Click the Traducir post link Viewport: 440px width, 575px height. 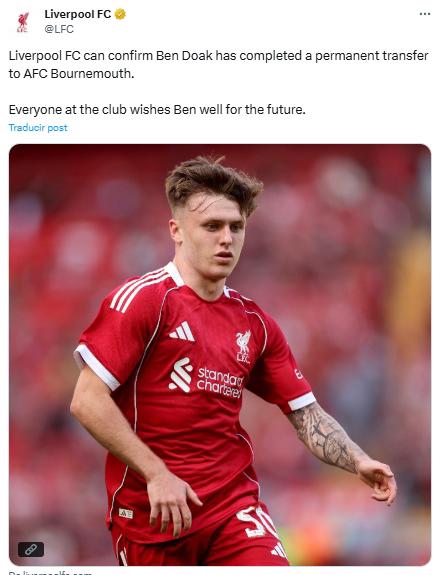(38, 128)
